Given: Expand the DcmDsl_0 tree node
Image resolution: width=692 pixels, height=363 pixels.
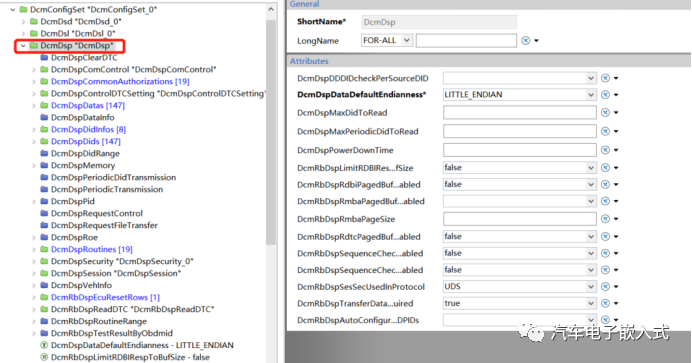Looking at the screenshot, I should [23, 34].
